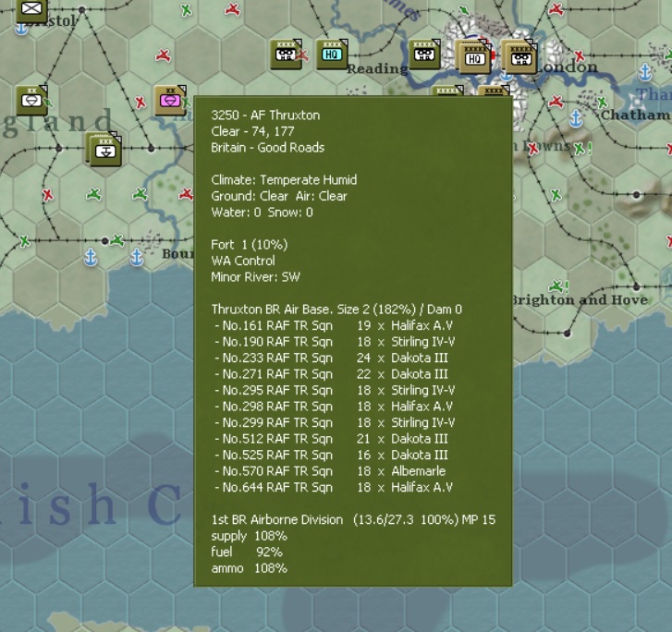Click the port anchor above the Thames estuary
This screenshot has height=632, width=672.
(x=645, y=72)
